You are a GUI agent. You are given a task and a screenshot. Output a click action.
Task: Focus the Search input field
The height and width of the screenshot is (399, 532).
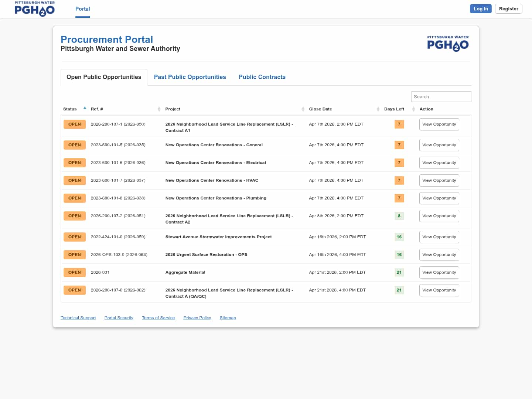(441, 97)
